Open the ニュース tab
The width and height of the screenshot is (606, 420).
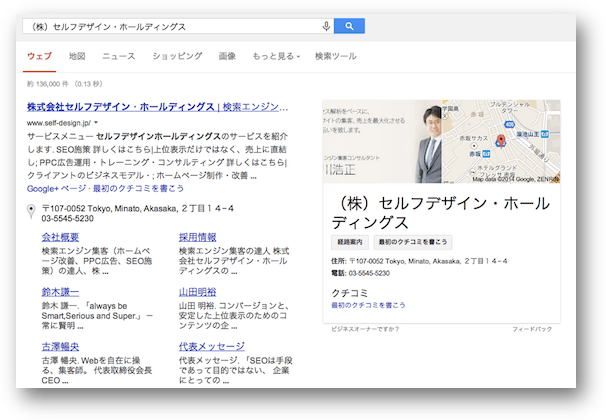pyautogui.click(x=119, y=56)
